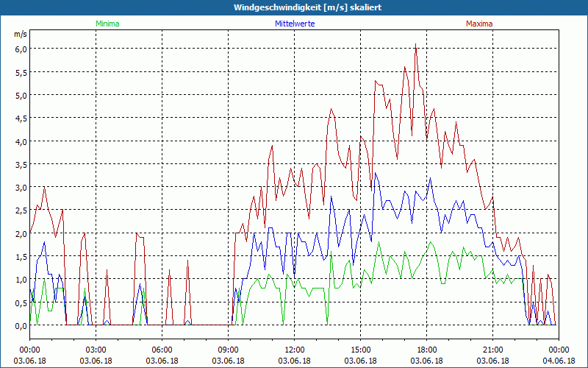Click the 3,5 y-axis value
Image resolution: width=588 pixels, height=368 pixels.
(x=21, y=164)
